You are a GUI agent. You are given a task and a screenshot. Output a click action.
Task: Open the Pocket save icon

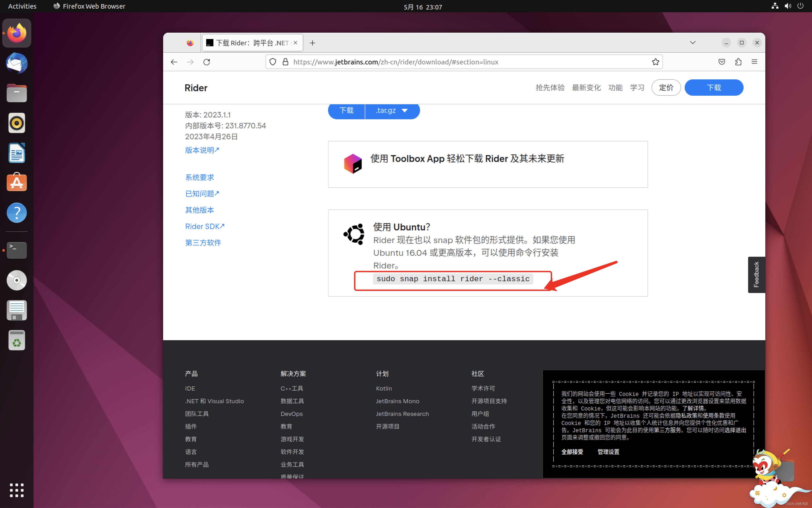(x=722, y=62)
